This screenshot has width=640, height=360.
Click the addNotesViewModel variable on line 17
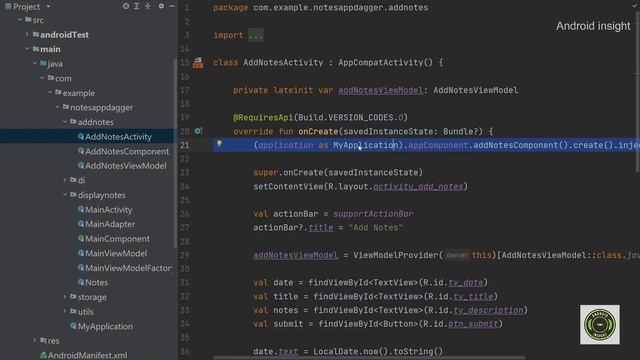tap(380, 90)
